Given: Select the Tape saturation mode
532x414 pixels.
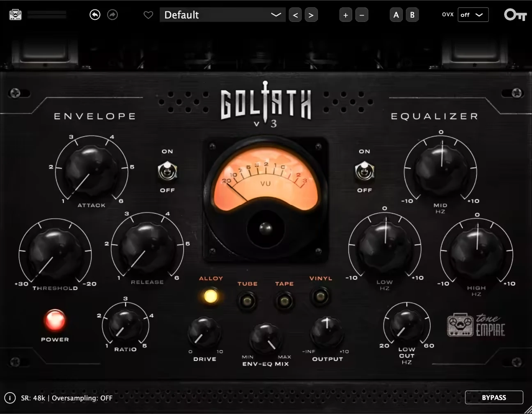Looking at the screenshot, I should 284,301.
